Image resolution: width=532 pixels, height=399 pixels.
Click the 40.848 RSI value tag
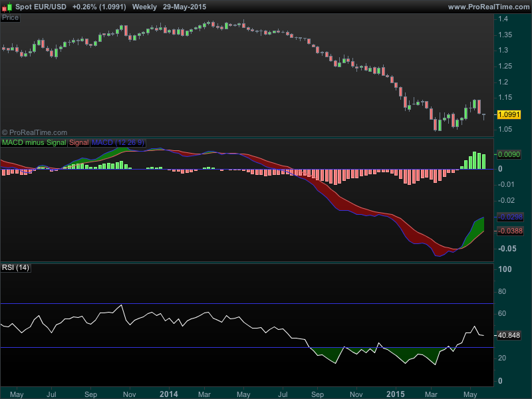pos(509,336)
